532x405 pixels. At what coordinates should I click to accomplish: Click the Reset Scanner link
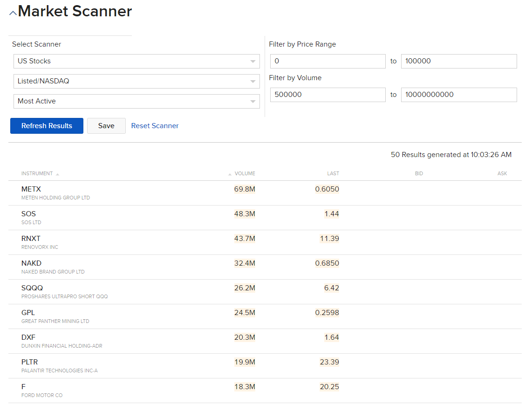coord(154,126)
